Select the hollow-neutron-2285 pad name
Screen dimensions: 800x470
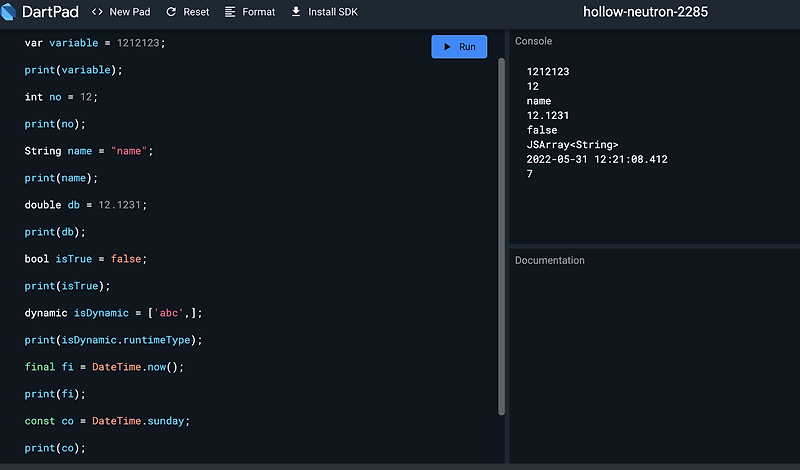click(645, 12)
